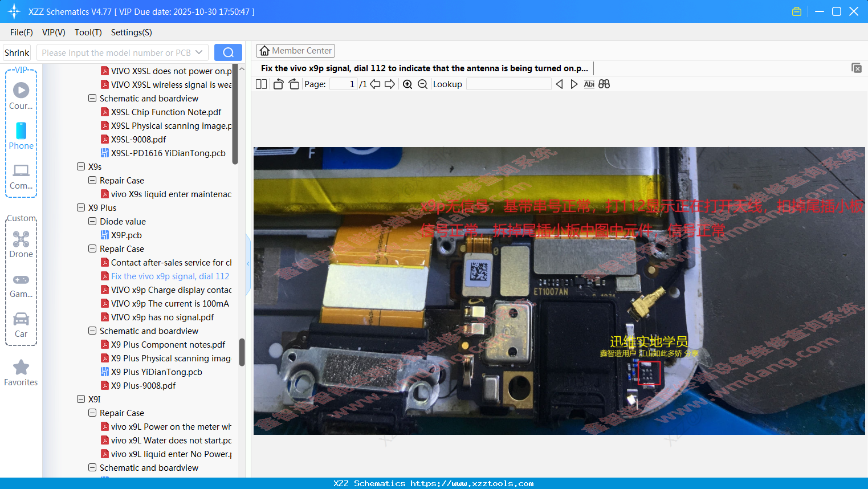
Task: Zoom out with magnifier minus icon
Action: coord(422,84)
